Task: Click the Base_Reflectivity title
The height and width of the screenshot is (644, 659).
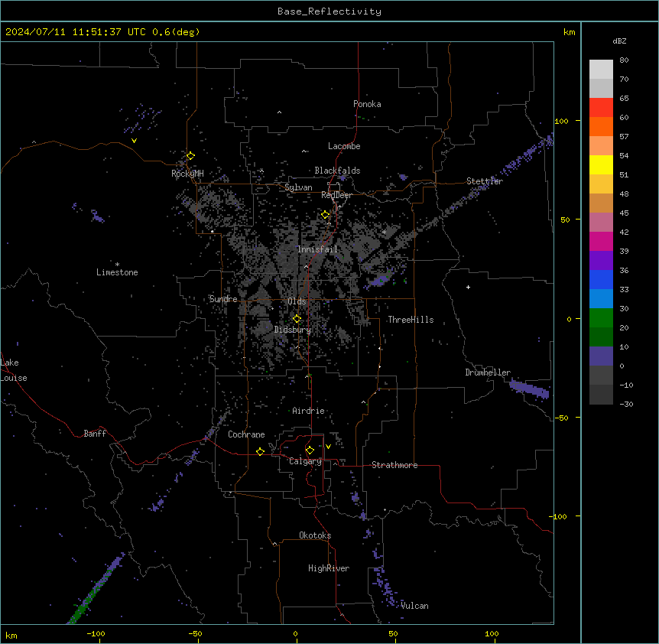Action: (x=329, y=11)
